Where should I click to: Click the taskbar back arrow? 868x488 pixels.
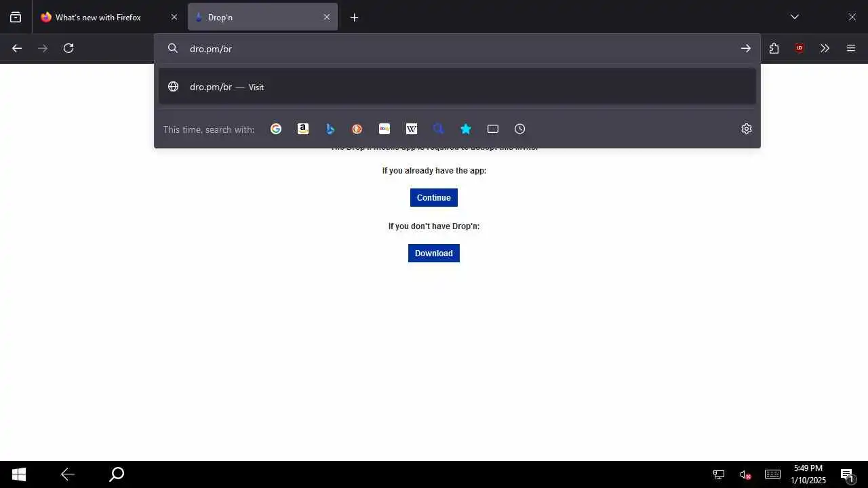click(68, 474)
